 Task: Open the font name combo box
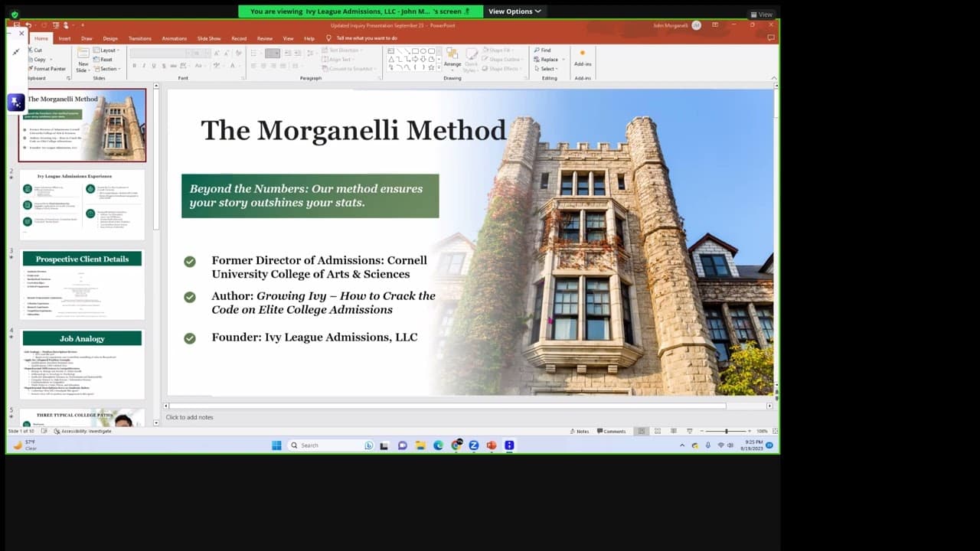tap(159, 54)
